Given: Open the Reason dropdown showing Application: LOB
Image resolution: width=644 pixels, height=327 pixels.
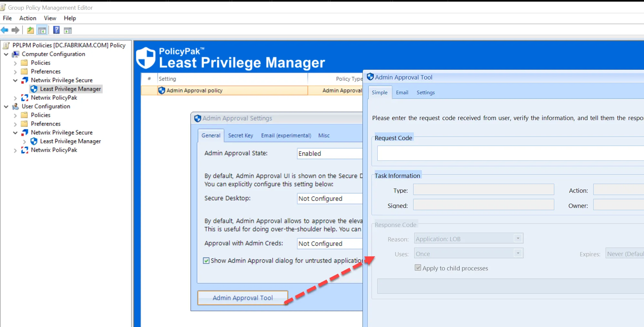Looking at the screenshot, I should [x=518, y=238].
